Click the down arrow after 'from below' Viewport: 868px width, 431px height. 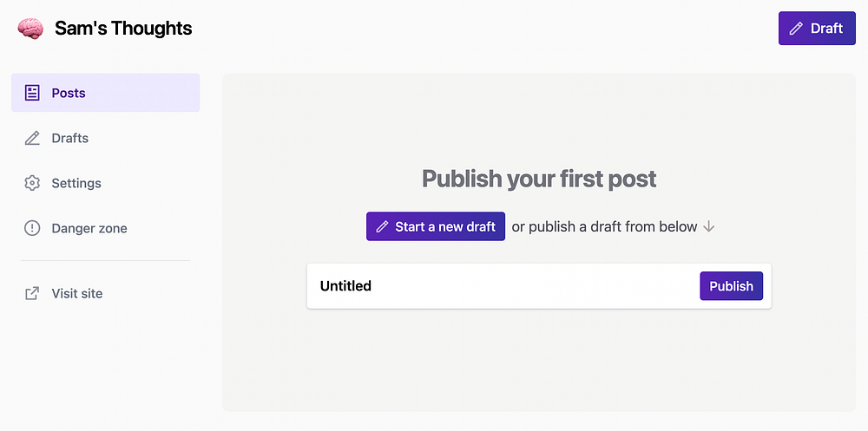tap(708, 226)
